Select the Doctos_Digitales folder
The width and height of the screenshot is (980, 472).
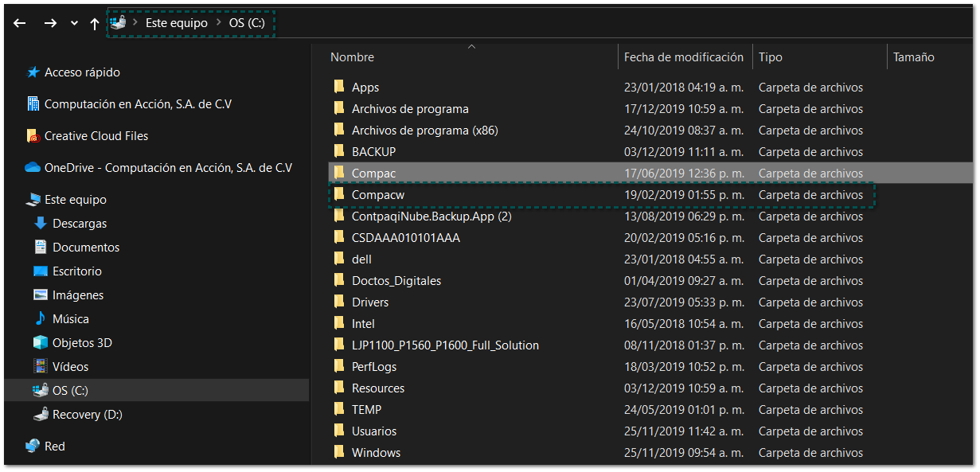(396, 281)
